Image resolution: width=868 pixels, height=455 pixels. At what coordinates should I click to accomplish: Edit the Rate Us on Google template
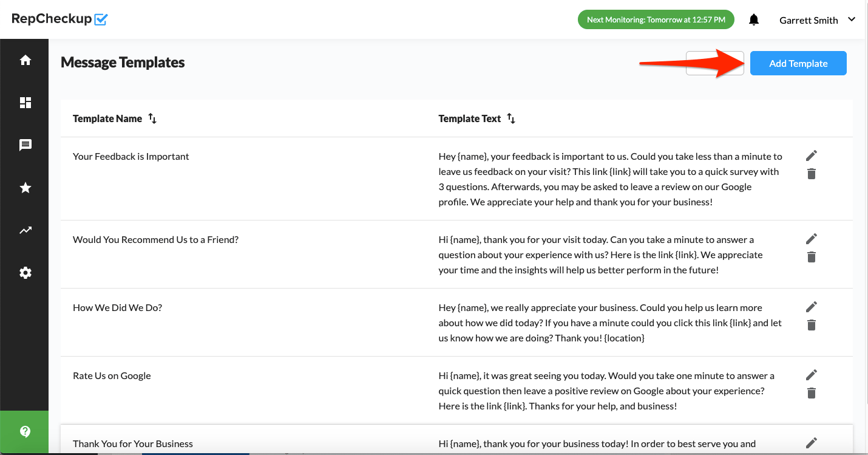[x=812, y=375]
